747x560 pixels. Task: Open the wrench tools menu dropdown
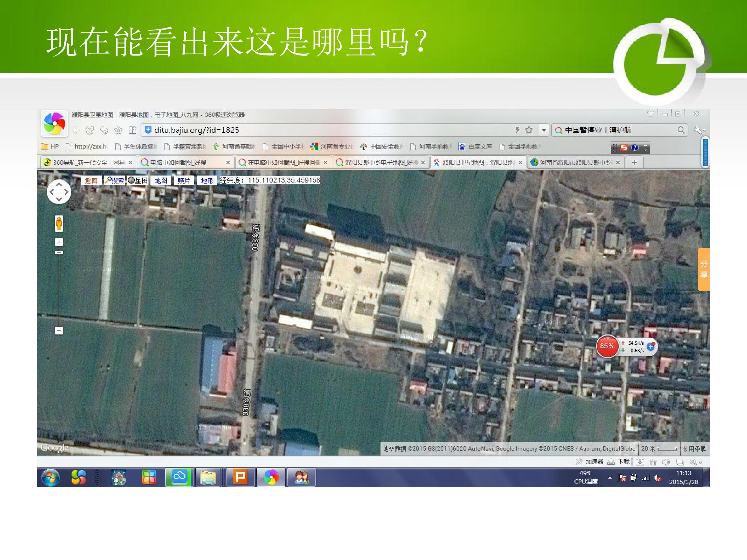[x=700, y=130]
